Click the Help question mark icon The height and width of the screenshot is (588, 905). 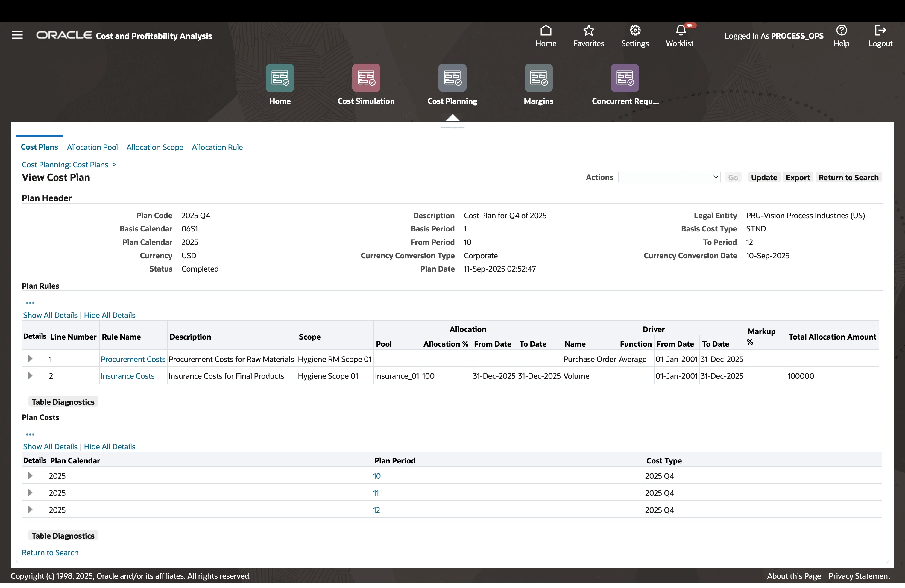(x=841, y=31)
